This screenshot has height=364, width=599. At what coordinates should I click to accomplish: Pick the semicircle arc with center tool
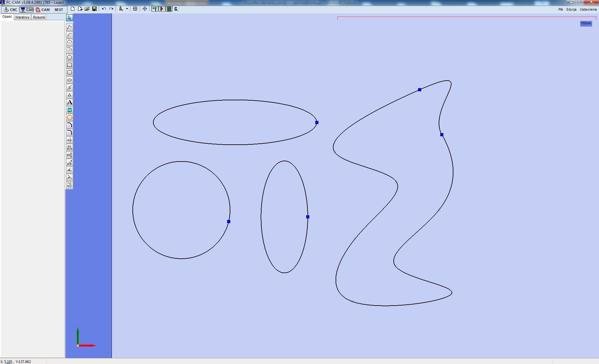click(x=69, y=42)
